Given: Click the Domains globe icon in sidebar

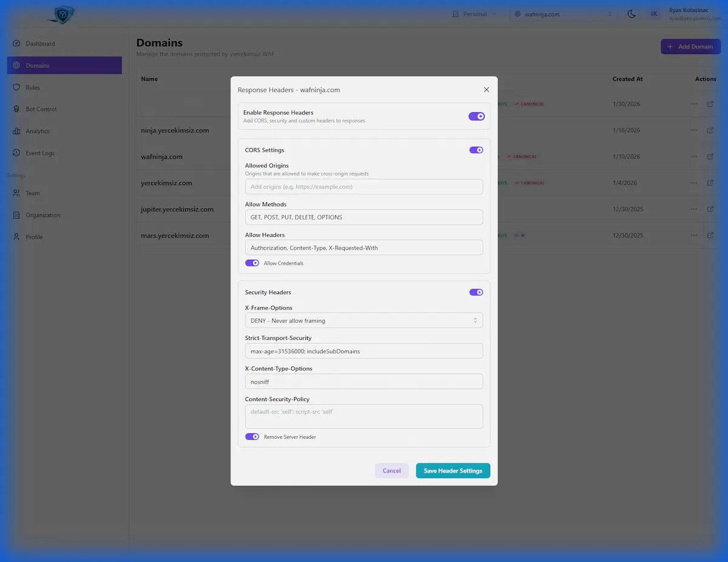Looking at the screenshot, I should click(16, 66).
